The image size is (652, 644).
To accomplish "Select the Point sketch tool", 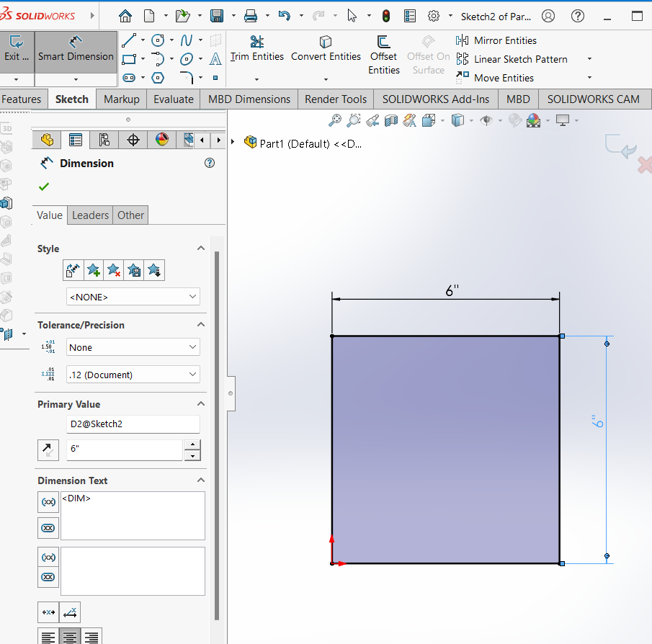I will 215,78.
